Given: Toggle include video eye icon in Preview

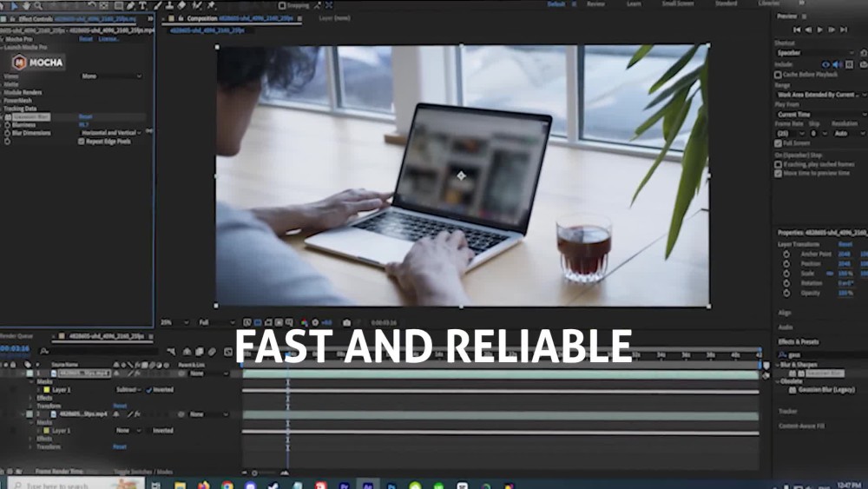Looking at the screenshot, I should point(825,64).
